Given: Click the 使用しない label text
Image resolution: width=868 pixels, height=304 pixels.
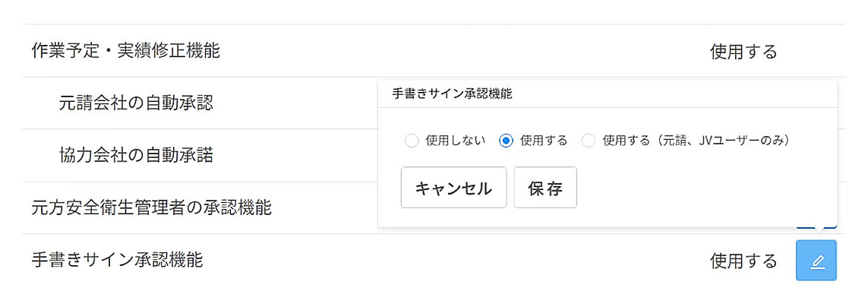Looking at the screenshot, I should click(456, 141).
